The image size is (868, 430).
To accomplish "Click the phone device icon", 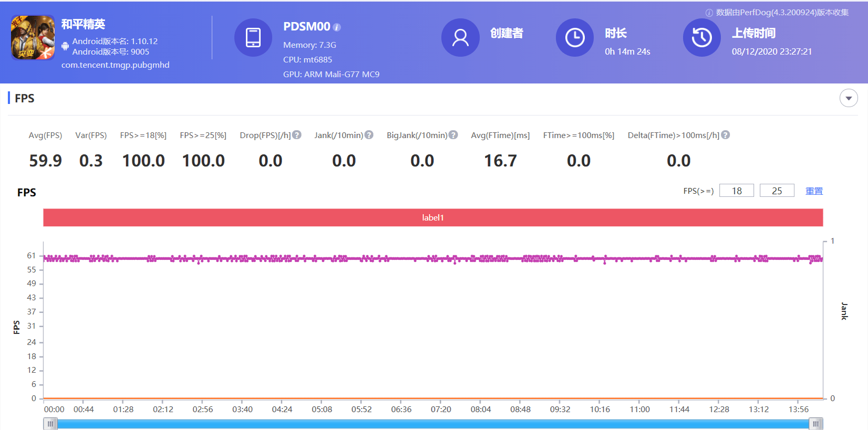I will pyautogui.click(x=253, y=37).
